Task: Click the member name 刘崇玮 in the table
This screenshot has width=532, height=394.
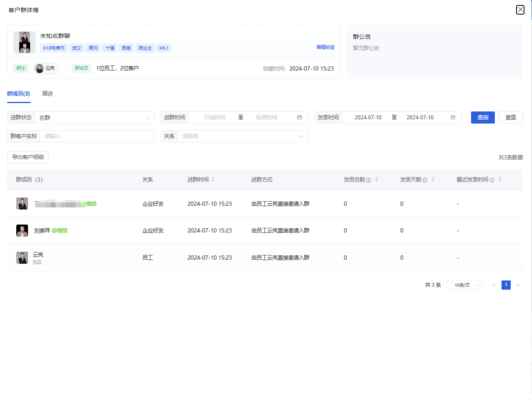Action: (42, 230)
